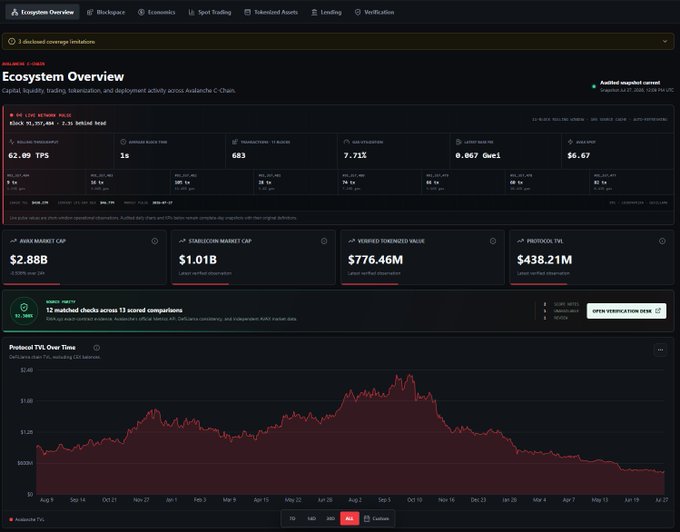
Task: Click the Rolling Throughput pulse icon
Action: 12,142
